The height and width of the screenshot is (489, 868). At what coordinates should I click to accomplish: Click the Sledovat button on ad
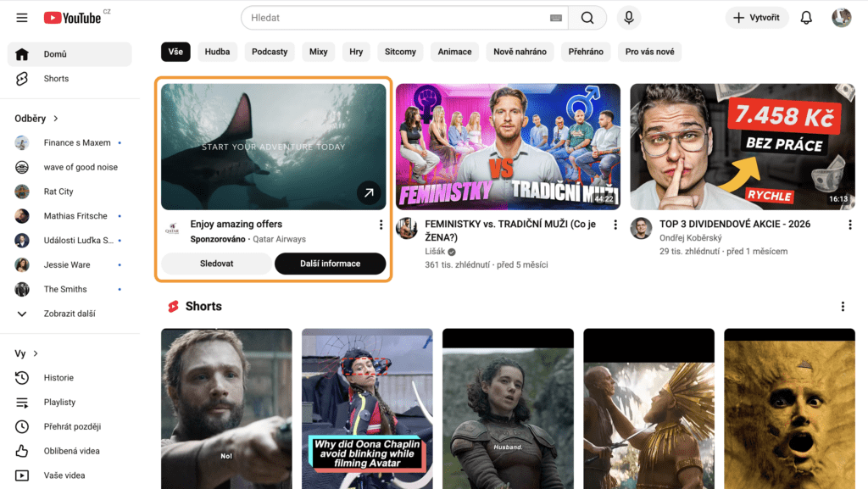216,264
